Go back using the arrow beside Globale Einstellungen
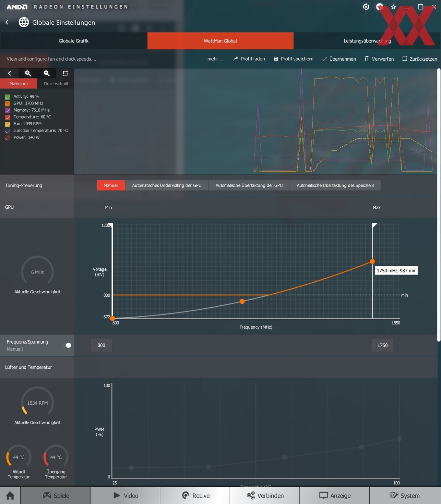Image resolution: width=441 pixels, height=504 pixels. pos(7,22)
